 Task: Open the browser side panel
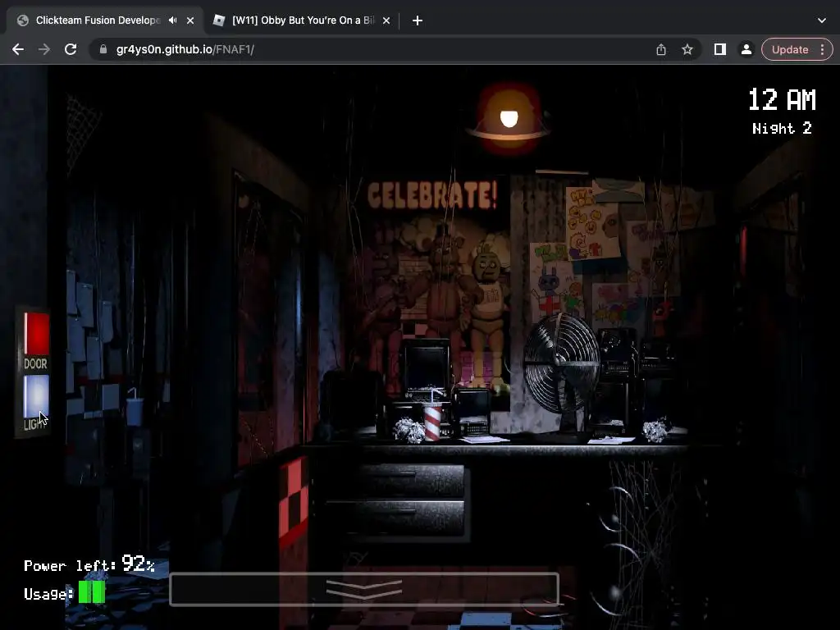[720, 49]
